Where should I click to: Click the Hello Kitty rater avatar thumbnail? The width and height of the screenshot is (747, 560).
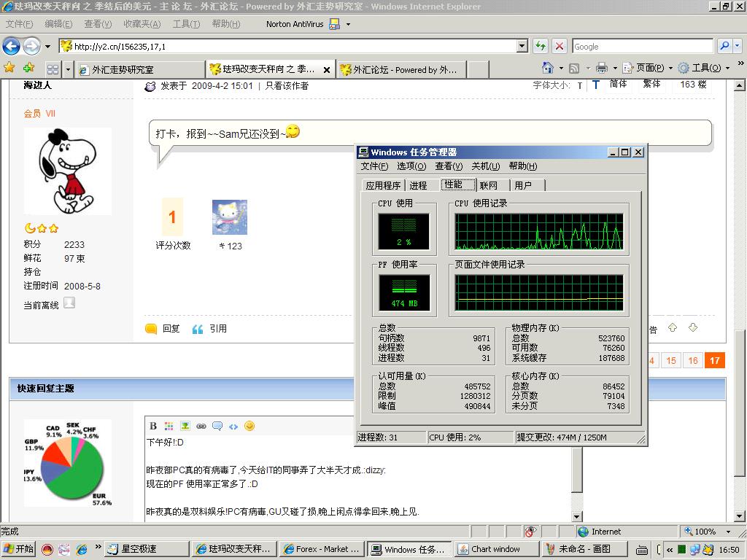[x=230, y=217]
